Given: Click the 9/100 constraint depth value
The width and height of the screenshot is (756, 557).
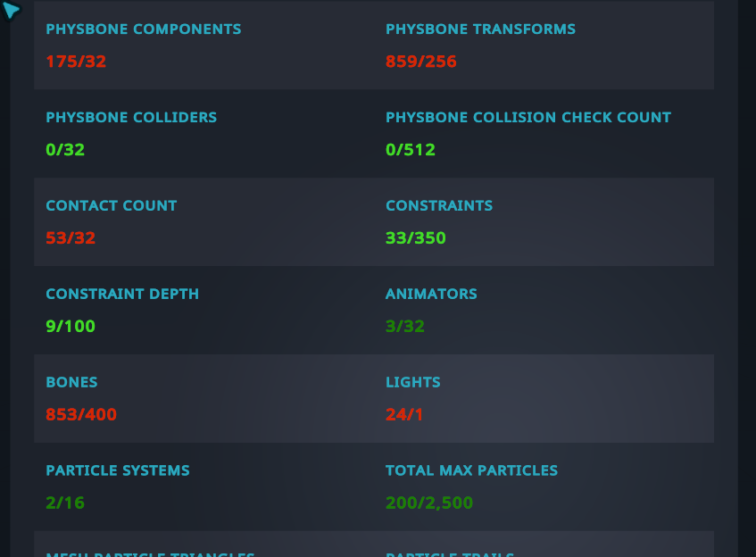Looking at the screenshot, I should [x=71, y=327].
